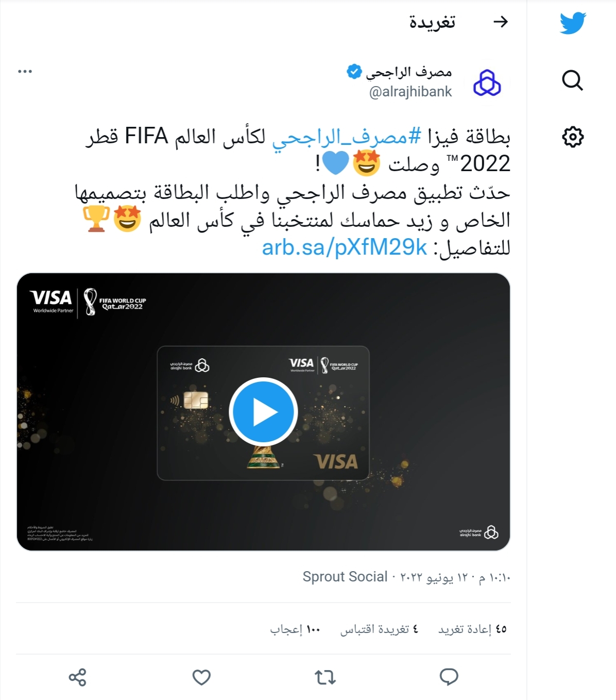This screenshot has width=616, height=700.
Task: Open the search magnifier icon
Action: coord(572,80)
